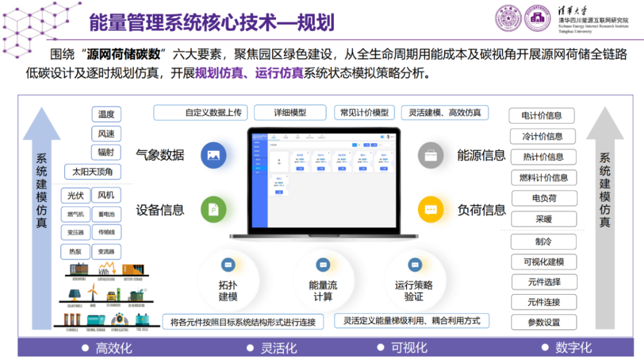644x361 pixels.
Task: Toggle the 蓄电池 component tag
Action: pyautogui.click(x=106, y=214)
